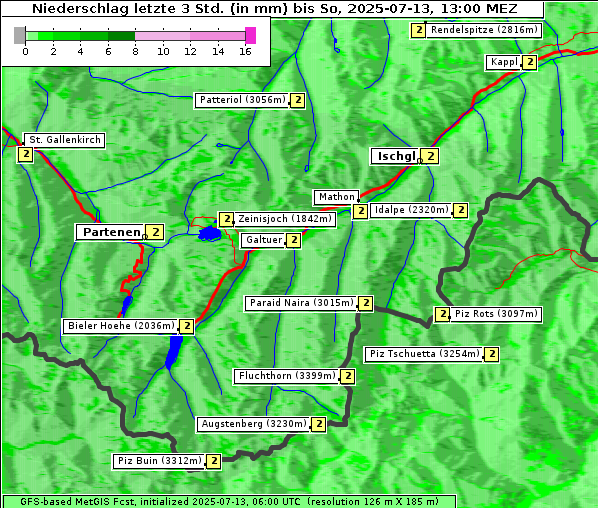The height and width of the screenshot is (508, 598).
Task: Click the blue lake near Zeinisjoch
Action: [x=209, y=234]
